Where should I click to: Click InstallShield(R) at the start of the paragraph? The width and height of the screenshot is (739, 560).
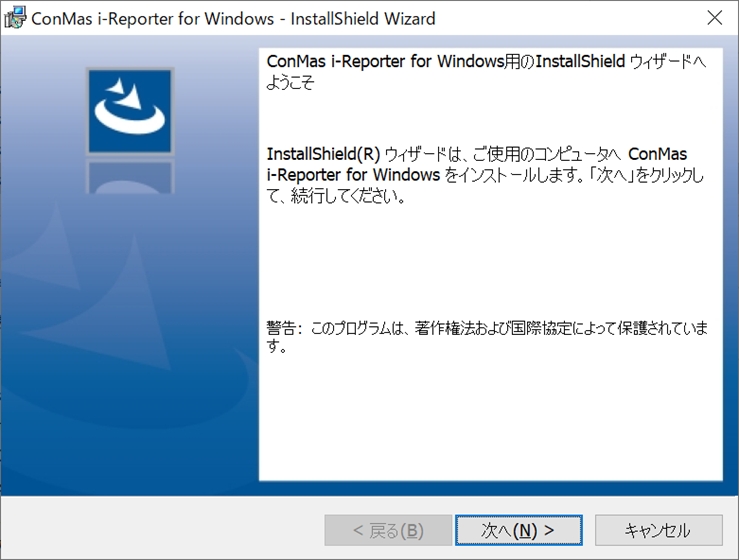[324, 154]
